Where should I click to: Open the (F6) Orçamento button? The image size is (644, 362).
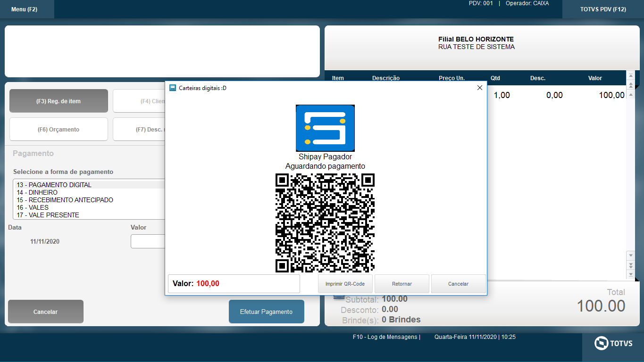(59, 129)
